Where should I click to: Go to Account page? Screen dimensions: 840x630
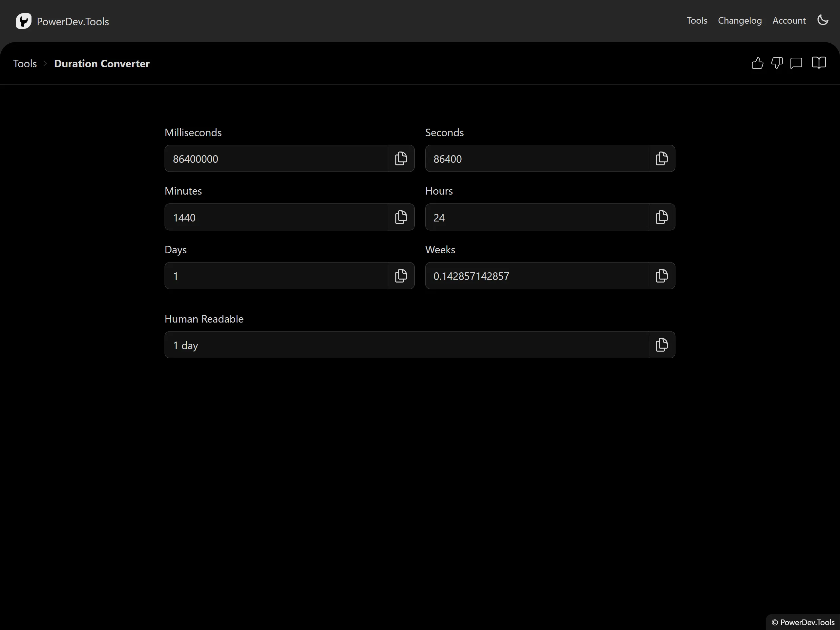click(789, 20)
